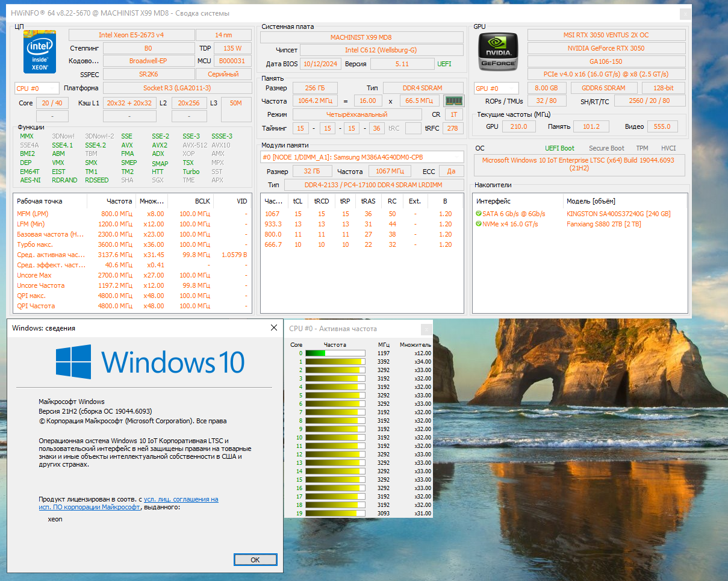Click the Intel C612 (Wellsburg-G) chipset field
Screen dimensions: 728x581
tap(381, 50)
